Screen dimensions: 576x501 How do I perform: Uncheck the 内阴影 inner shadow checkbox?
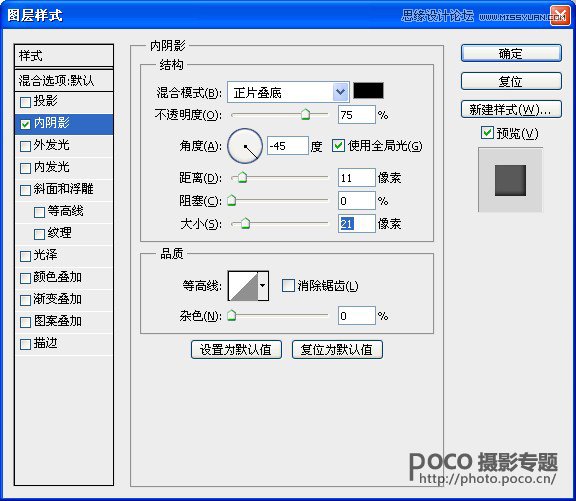pos(25,124)
